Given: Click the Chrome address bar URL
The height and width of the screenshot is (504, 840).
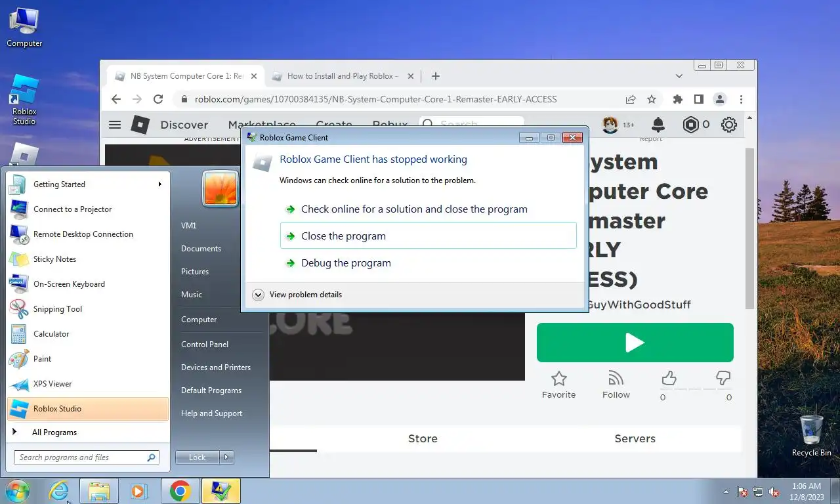Looking at the screenshot, I should point(375,99).
